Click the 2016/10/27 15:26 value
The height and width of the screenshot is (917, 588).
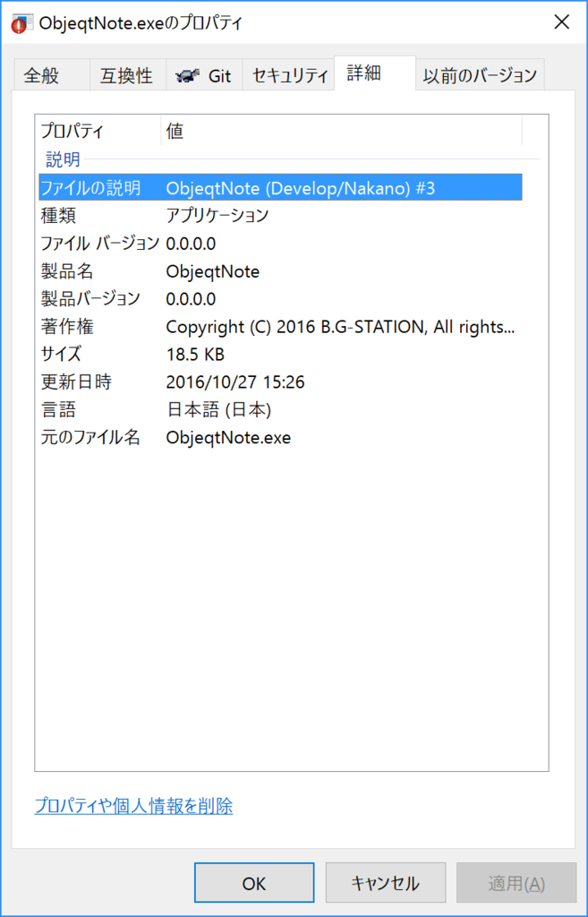[235, 382]
